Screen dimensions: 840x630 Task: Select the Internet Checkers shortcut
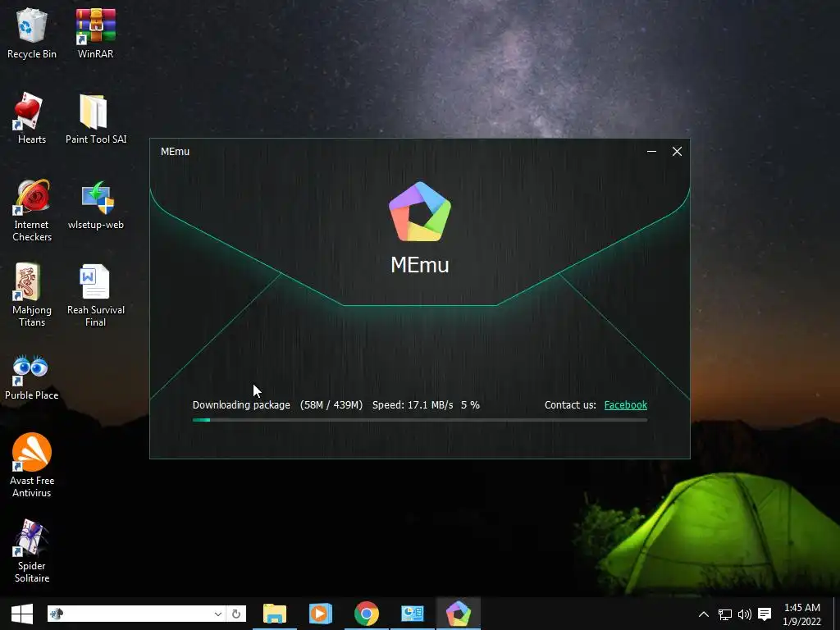(32, 210)
